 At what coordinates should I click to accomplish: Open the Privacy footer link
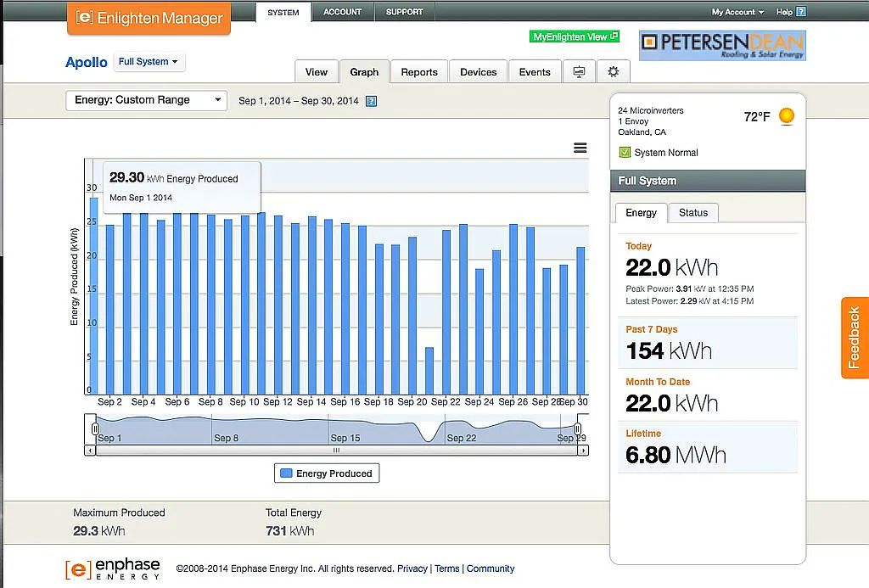(x=412, y=568)
